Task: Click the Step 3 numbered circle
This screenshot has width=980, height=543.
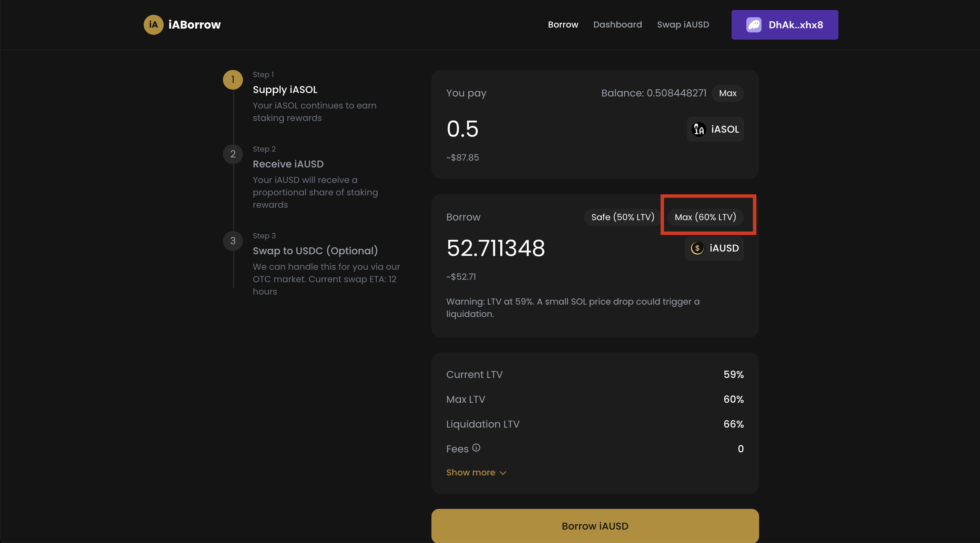Action: [233, 241]
